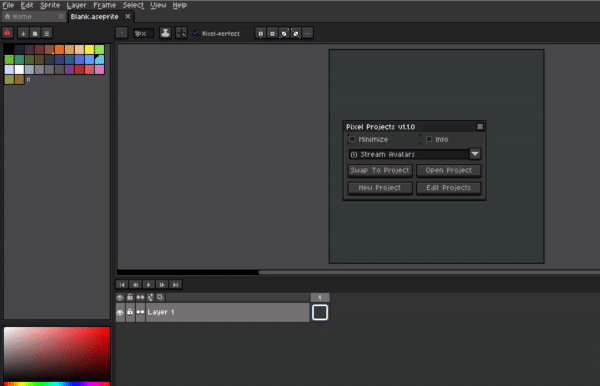This screenshot has height=386, width=600.
Task: Open the Layer menu
Action: (76, 5)
